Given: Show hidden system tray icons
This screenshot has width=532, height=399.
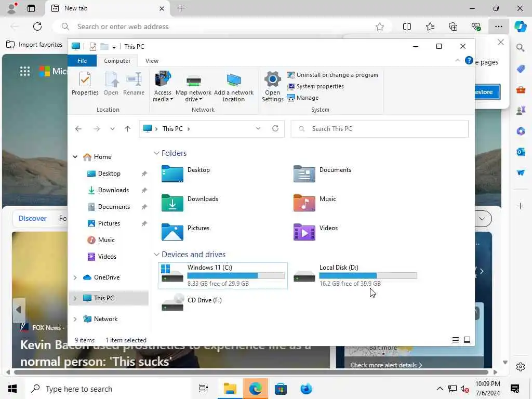Looking at the screenshot, I should pyautogui.click(x=440, y=389).
